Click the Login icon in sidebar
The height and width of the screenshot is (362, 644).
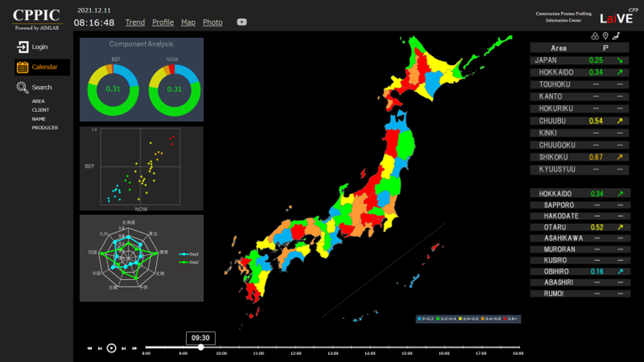click(x=22, y=47)
